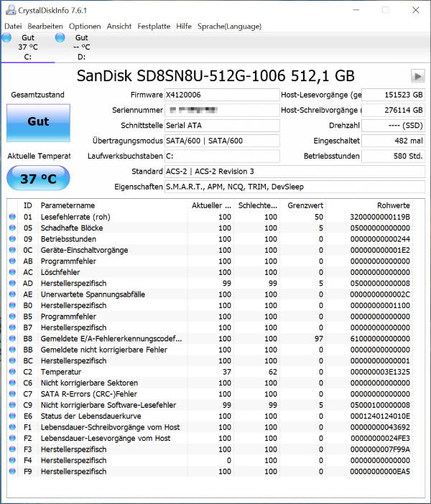
Task: Click status dot of SATA R-Errors row
Action: click(12, 394)
